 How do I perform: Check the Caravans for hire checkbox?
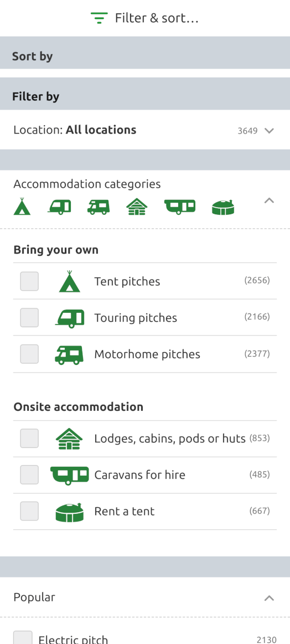coord(29,475)
